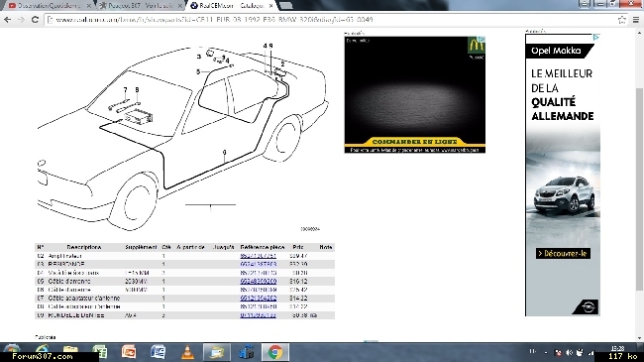This screenshot has width=644, height=362.
Task: Open Excel from the taskbar
Action: tap(100, 352)
